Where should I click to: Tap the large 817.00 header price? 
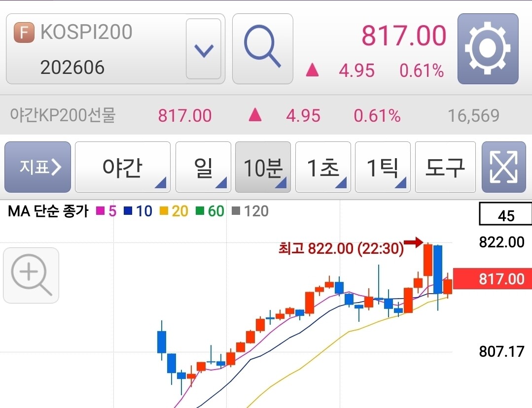coord(404,35)
